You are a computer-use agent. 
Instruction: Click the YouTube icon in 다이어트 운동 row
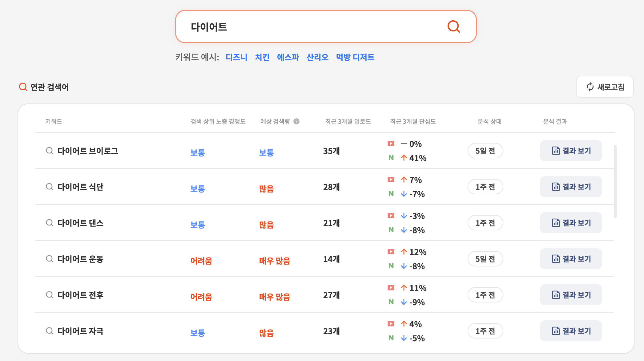click(391, 252)
